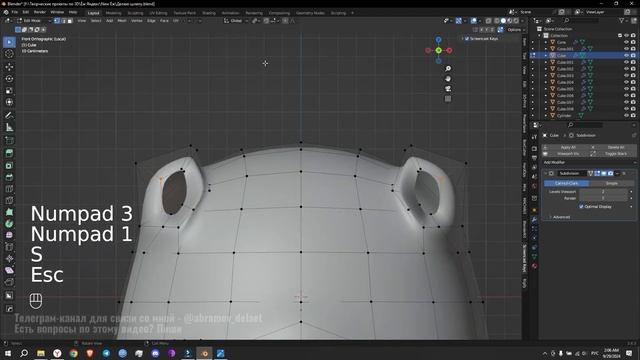Collapse the Subdivision modifier panel
This screenshot has height=360, width=640.
point(546,173)
